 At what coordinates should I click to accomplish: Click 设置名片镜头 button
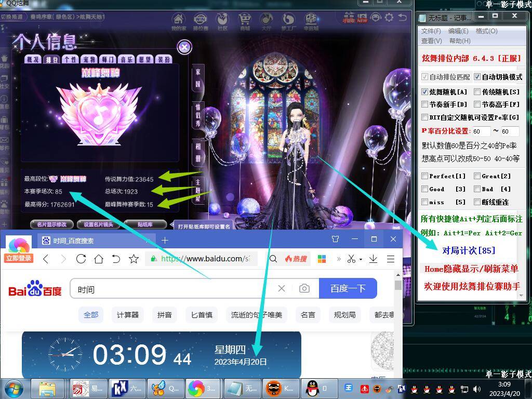tap(98, 224)
